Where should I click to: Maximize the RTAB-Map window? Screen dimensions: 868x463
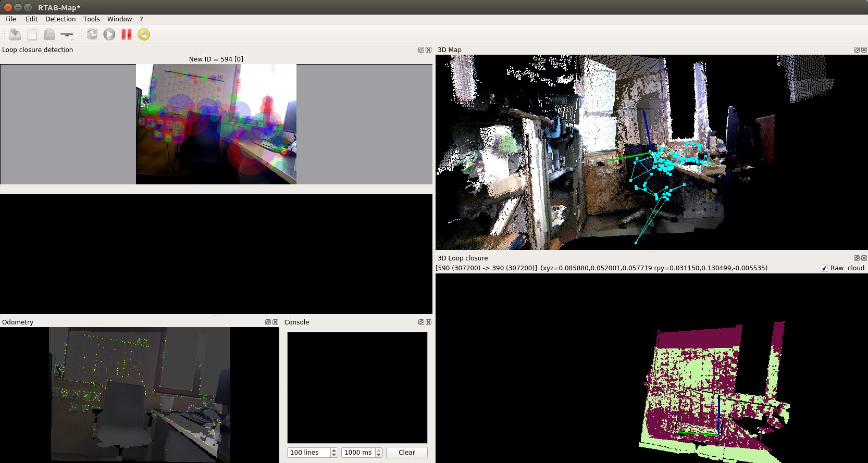coord(28,7)
